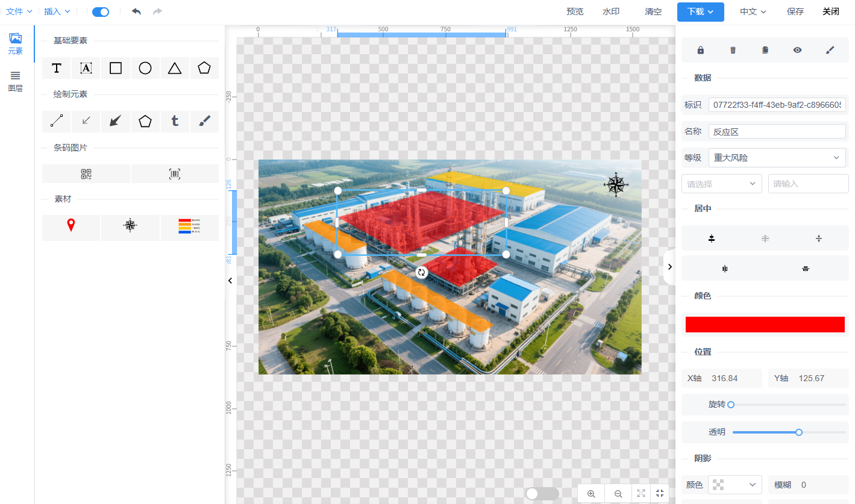Insert a barcode element
855x504 pixels.
click(175, 174)
